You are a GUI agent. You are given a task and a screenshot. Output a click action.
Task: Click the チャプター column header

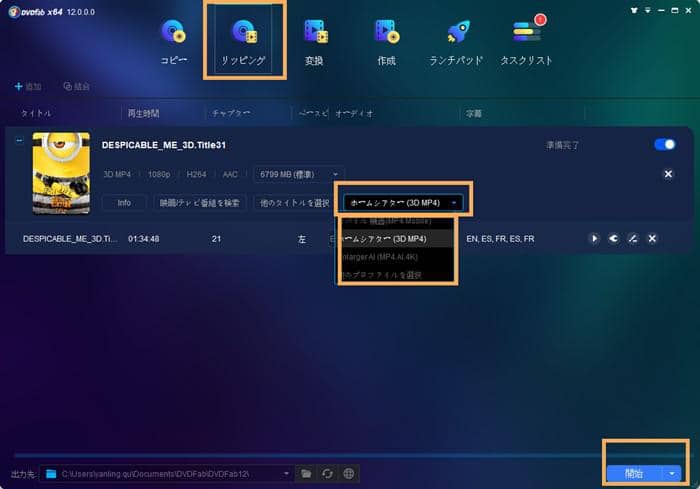(231, 113)
